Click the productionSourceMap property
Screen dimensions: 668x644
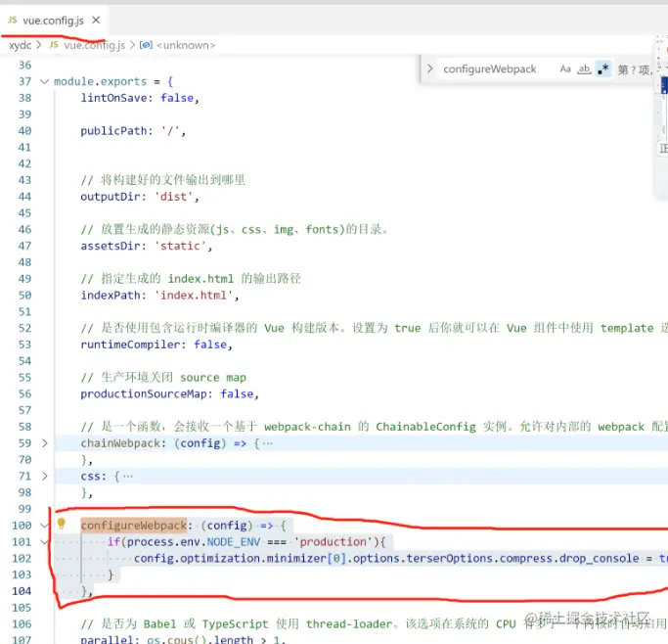point(144,393)
